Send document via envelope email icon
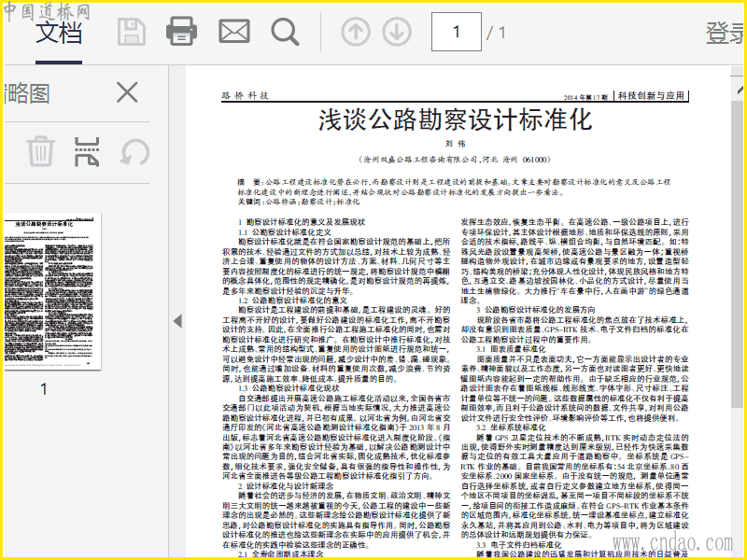747x560 pixels. click(234, 32)
